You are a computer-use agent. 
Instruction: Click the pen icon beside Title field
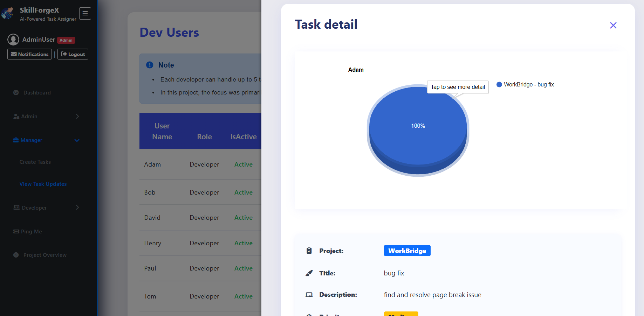tap(309, 273)
